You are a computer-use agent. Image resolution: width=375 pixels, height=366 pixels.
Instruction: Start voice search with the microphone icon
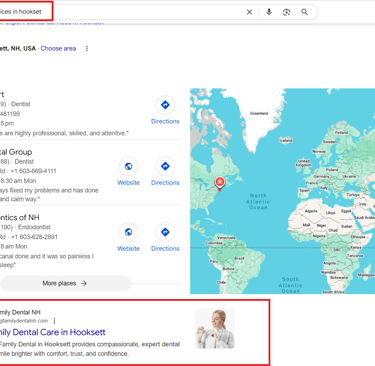(x=269, y=12)
